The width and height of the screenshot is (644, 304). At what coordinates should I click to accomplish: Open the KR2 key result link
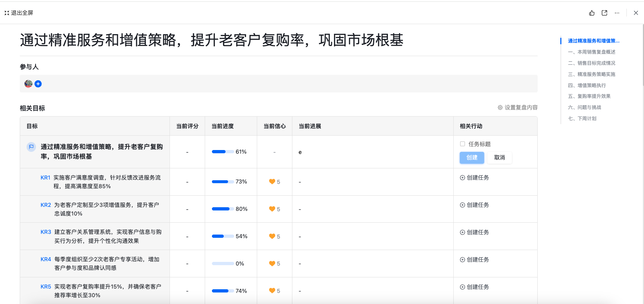point(46,205)
